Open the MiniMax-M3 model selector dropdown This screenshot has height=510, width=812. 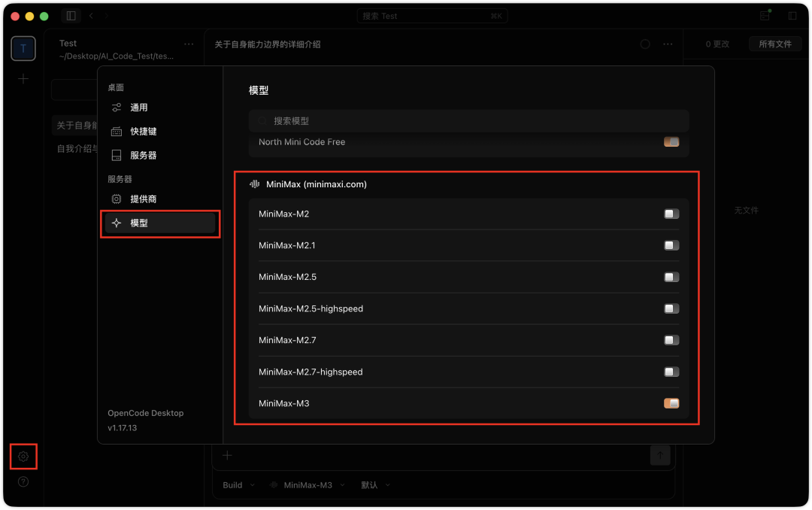point(308,485)
